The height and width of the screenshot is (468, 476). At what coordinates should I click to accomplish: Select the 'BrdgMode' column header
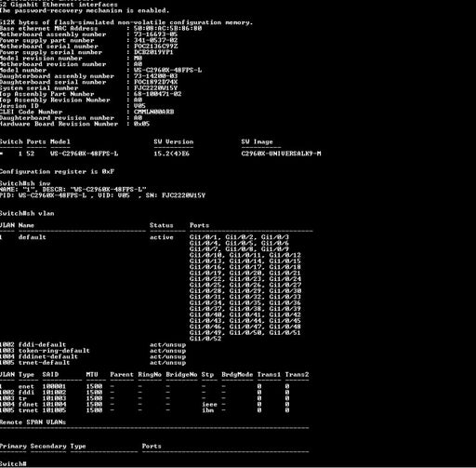coord(237,375)
